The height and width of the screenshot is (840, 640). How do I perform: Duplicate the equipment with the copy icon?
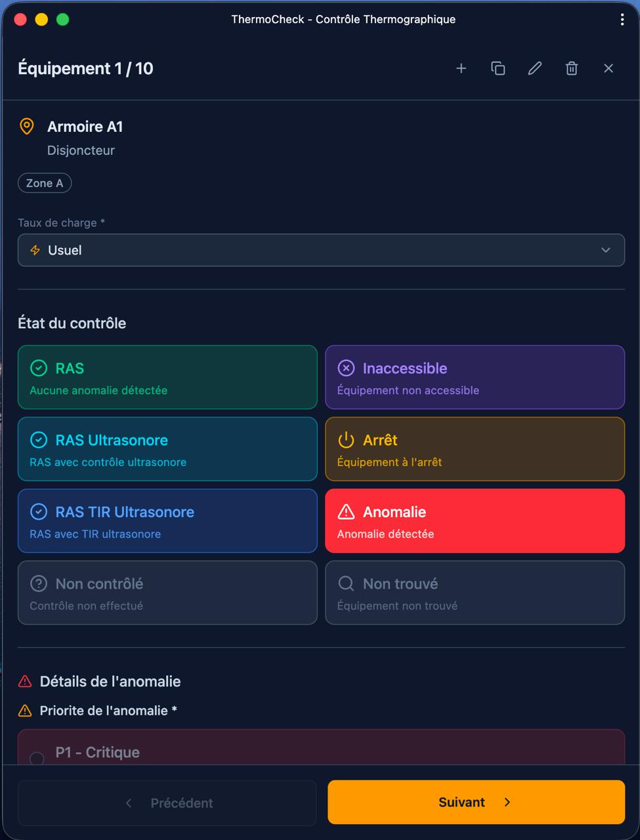pos(498,68)
